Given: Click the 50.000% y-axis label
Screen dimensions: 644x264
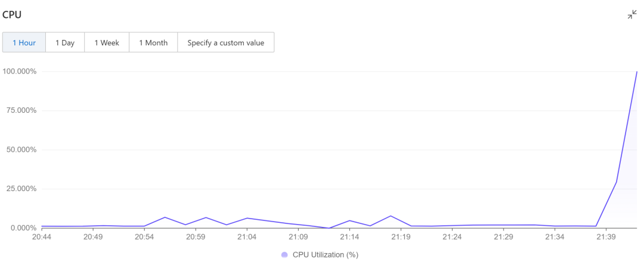Looking at the screenshot, I should pos(21,150).
